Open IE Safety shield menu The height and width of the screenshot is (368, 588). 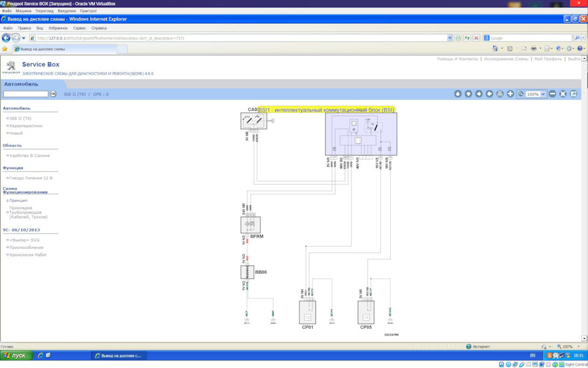(x=559, y=48)
